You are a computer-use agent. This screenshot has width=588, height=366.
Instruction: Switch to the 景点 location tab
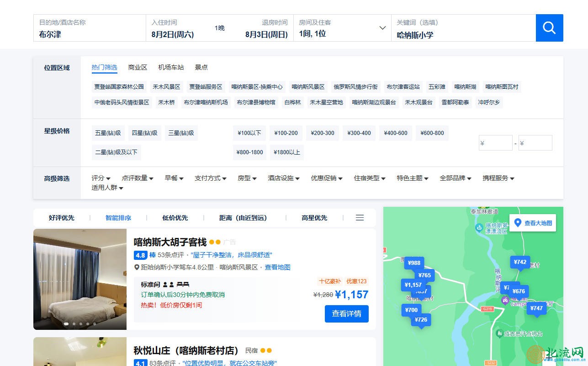(x=201, y=67)
